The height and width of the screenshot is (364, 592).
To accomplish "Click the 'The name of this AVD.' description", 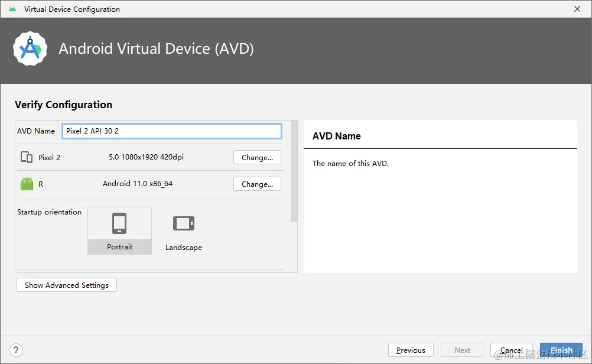I will coord(350,164).
